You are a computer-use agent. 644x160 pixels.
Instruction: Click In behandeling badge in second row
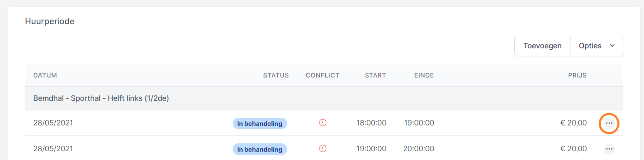click(260, 149)
